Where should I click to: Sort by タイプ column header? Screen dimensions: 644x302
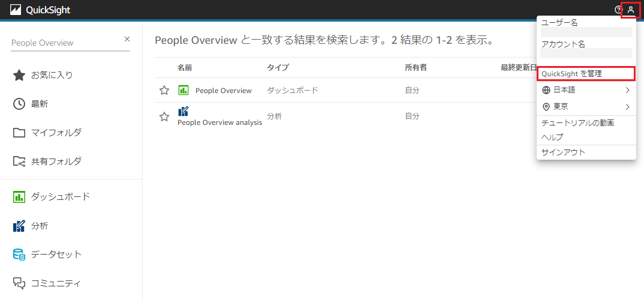pyautogui.click(x=278, y=67)
